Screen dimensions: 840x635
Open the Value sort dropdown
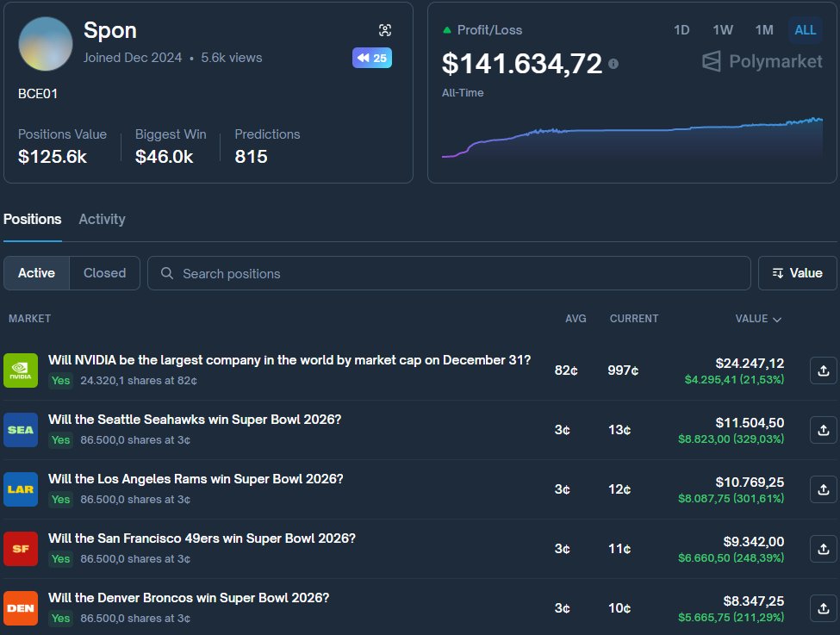(797, 273)
